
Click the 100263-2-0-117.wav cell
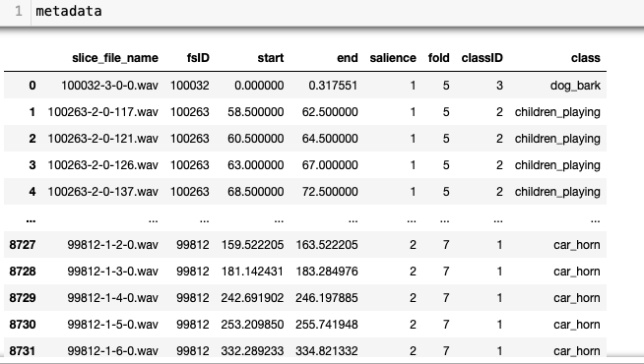tap(102, 112)
